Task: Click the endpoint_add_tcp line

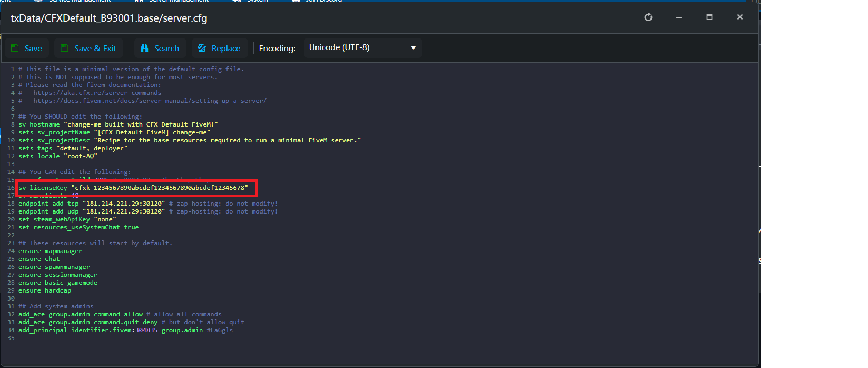Action: (148, 204)
